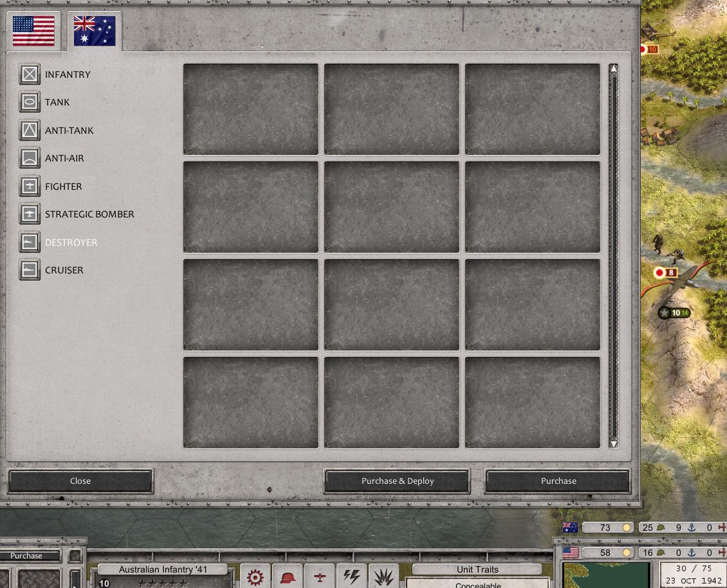727x588 pixels.
Task: Select the Fighter category icon
Action: point(30,186)
